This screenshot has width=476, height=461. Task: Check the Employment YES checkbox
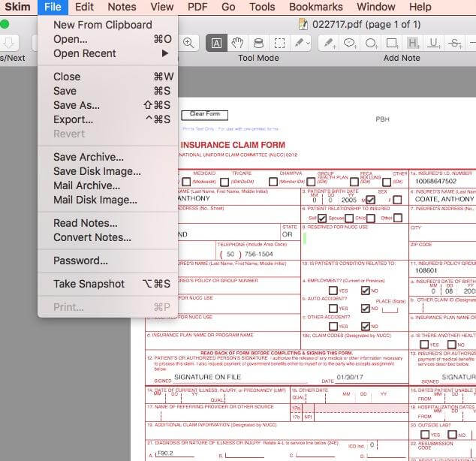(x=333, y=291)
